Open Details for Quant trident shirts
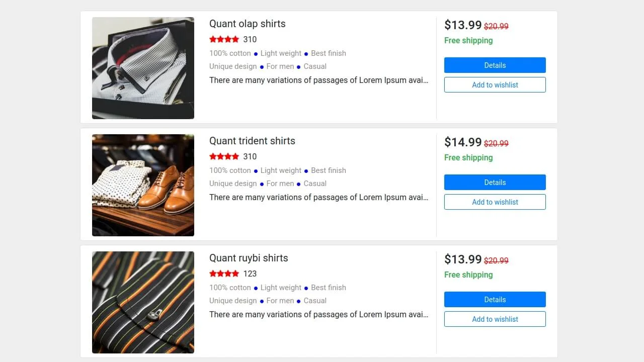The width and height of the screenshot is (644, 362). tap(495, 182)
